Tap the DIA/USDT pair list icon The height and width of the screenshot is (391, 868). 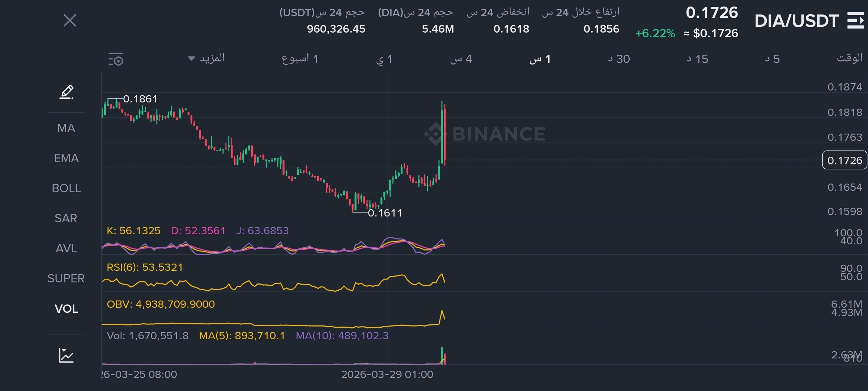855,20
